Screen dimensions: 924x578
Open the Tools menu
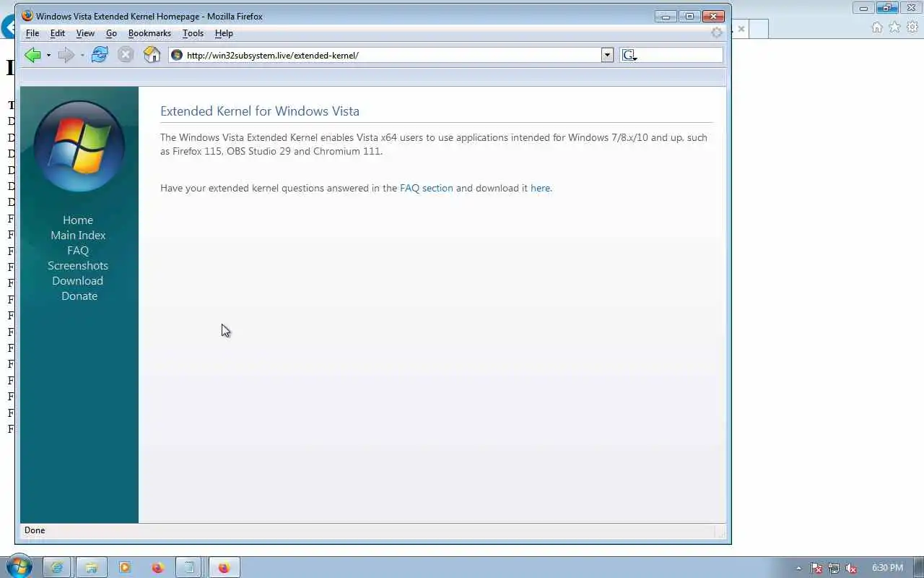[193, 33]
